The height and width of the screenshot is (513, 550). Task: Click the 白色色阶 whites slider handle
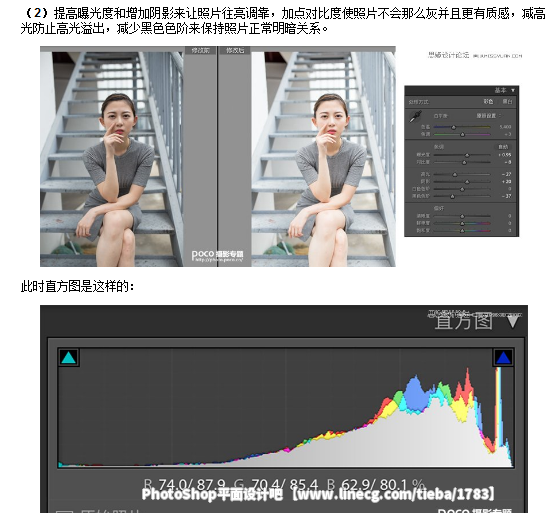[462, 189]
